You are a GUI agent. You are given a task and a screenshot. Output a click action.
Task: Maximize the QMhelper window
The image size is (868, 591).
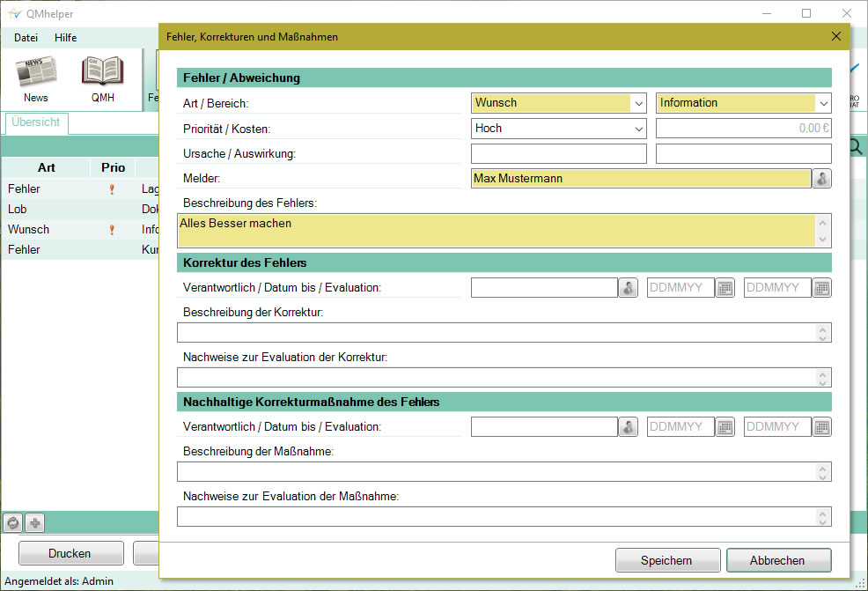coord(806,13)
